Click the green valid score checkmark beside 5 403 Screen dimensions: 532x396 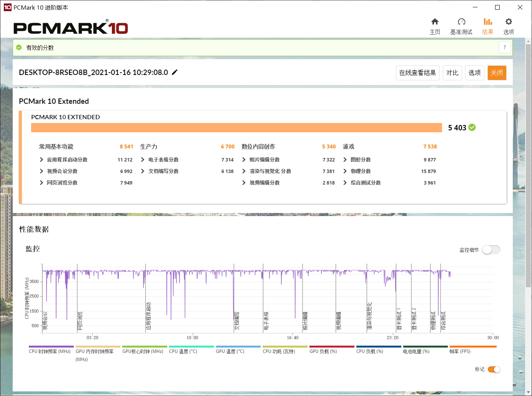472,128
